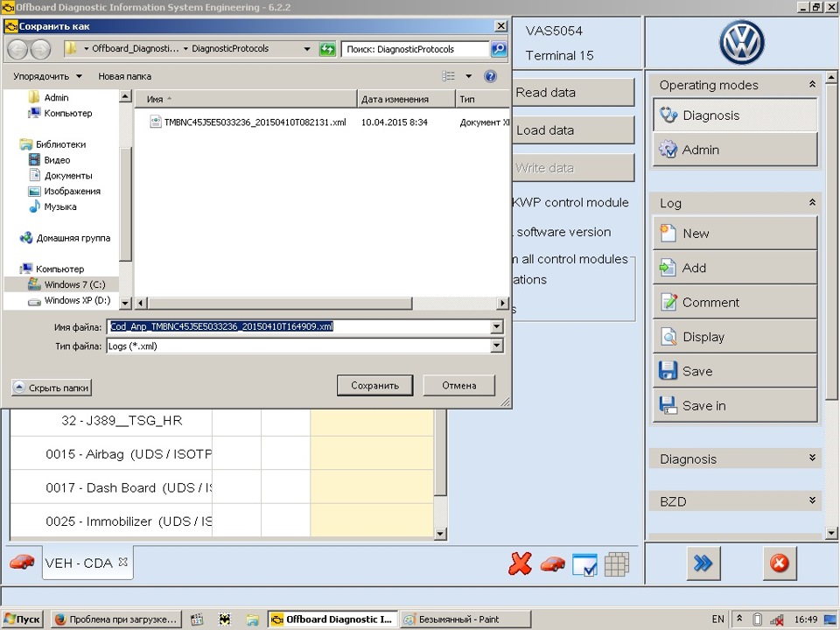Image resolution: width=840 pixels, height=630 pixels.
Task: Open the Упорядочить dropdown menu
Action: [x=47, y=76]
